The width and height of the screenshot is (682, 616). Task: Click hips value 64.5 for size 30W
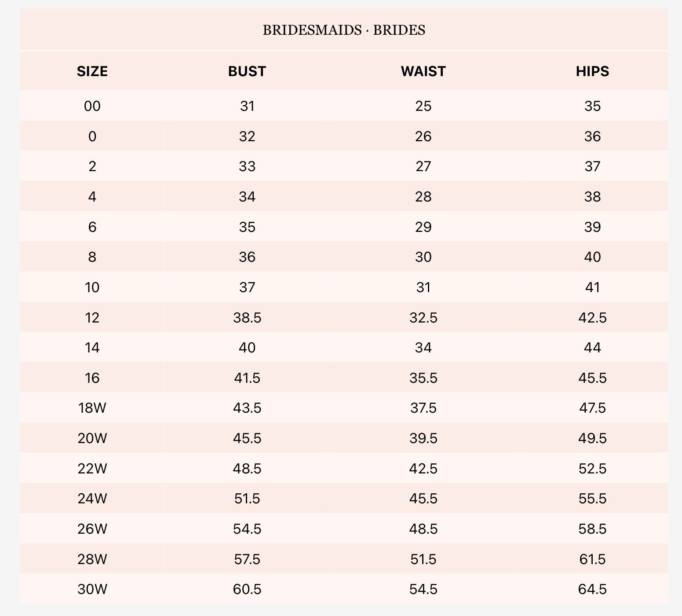(x=592, y=589)
